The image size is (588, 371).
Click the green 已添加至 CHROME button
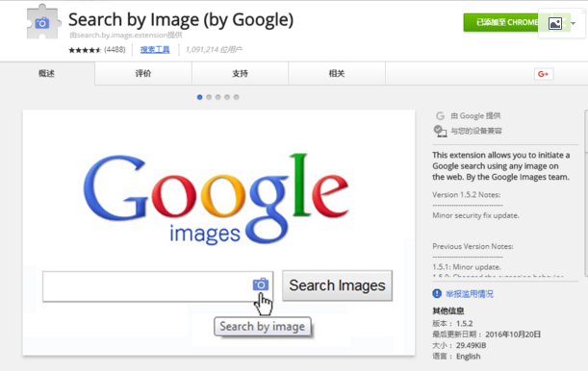[x=502, y=22]
